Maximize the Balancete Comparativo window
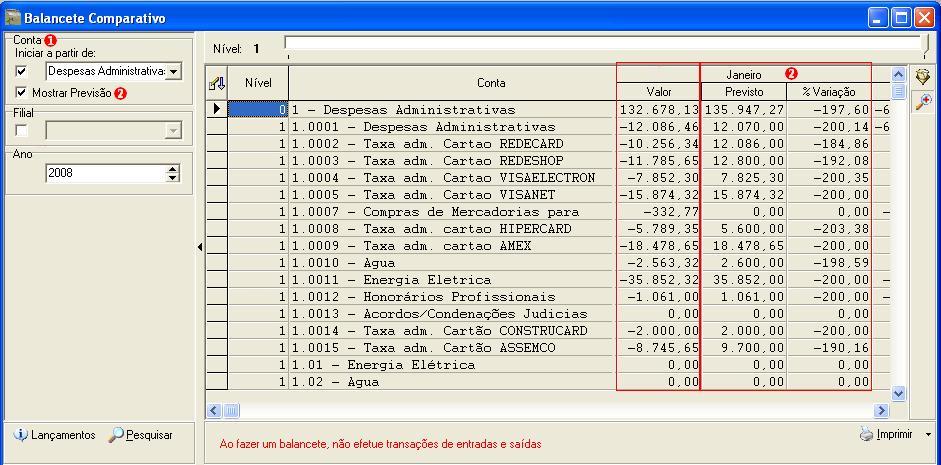 click(x=901, y=18)
